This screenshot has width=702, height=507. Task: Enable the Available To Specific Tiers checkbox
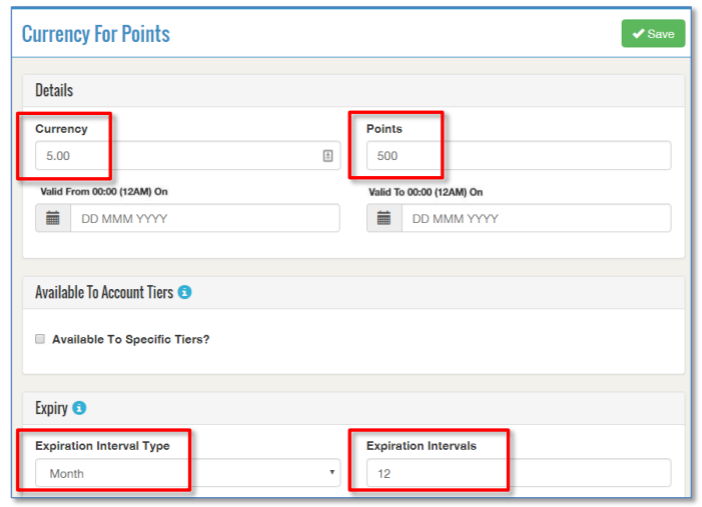41,339
